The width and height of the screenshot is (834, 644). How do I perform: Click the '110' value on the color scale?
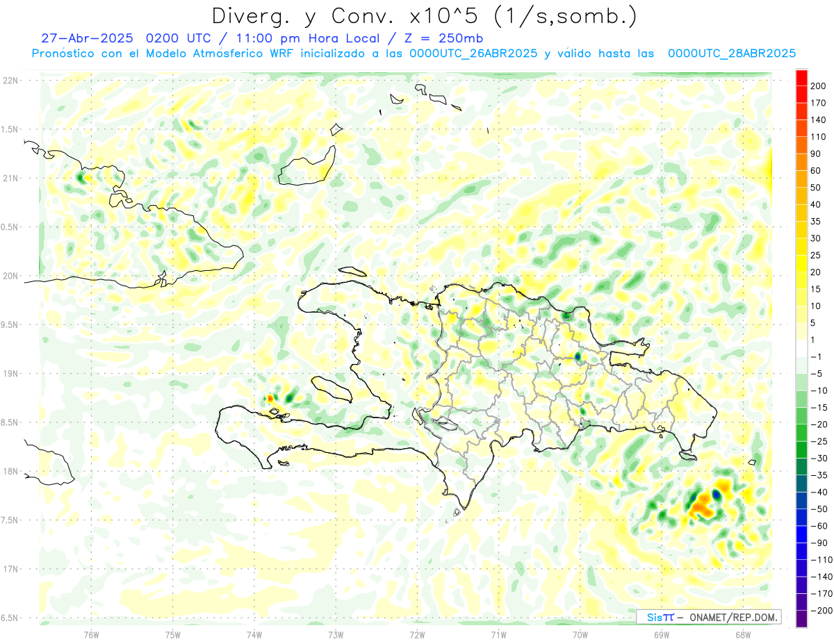(819, 137)
